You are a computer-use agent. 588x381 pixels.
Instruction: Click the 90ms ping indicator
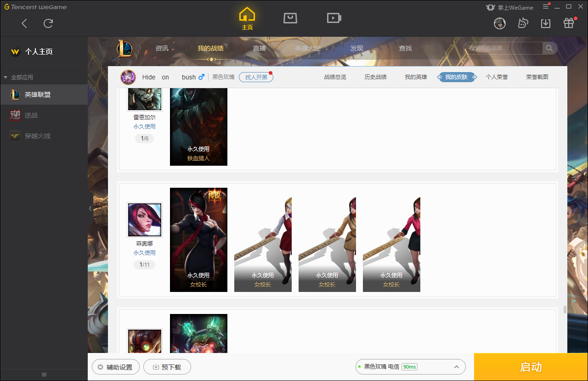pyautogui.click(x=409, y=367)
